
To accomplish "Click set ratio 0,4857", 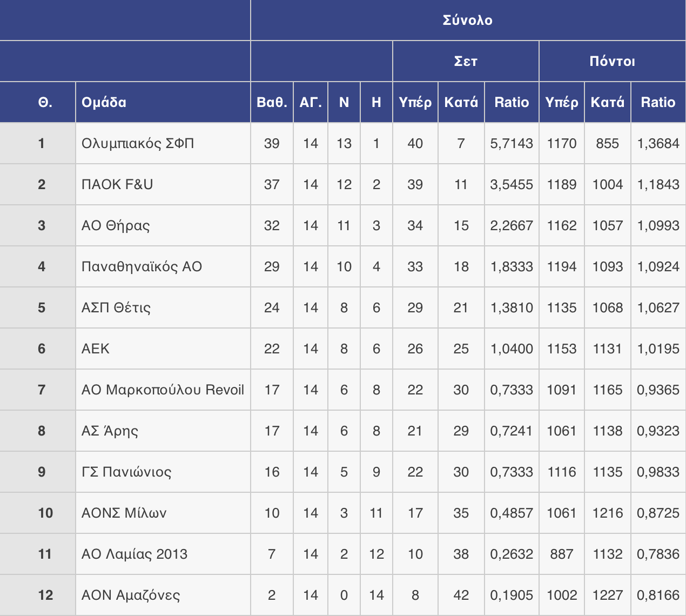I will point(512,513).
